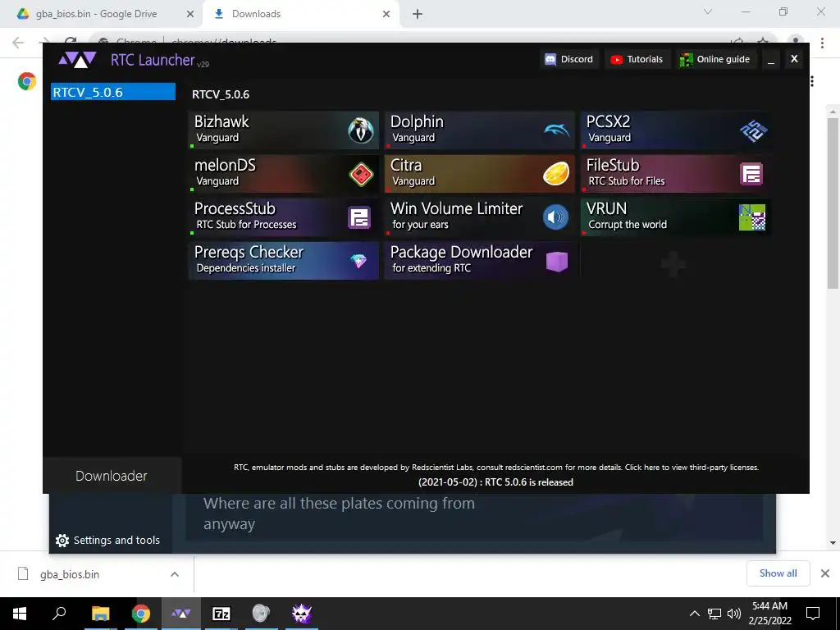Click the Chrome logo on the Downloads page

tap(27, 81)
